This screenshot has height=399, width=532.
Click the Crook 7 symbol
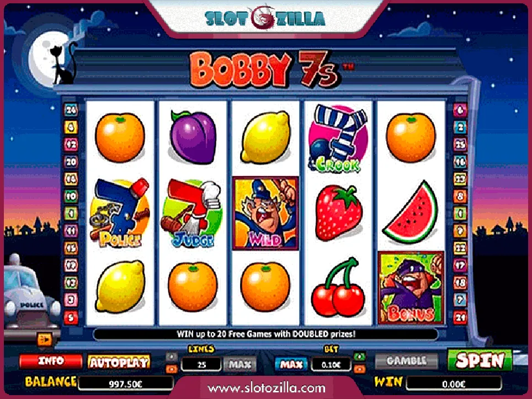338,138
